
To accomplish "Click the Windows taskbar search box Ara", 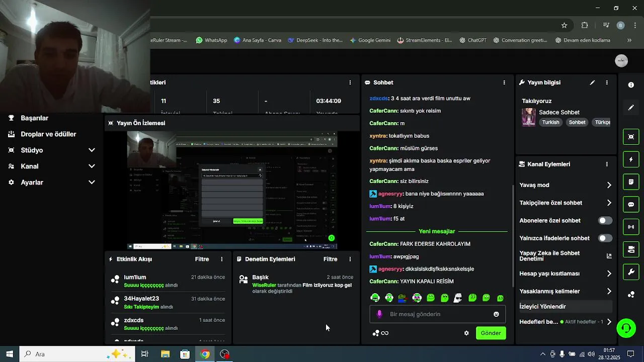I will pyautogui.click(x=77, y=354).
